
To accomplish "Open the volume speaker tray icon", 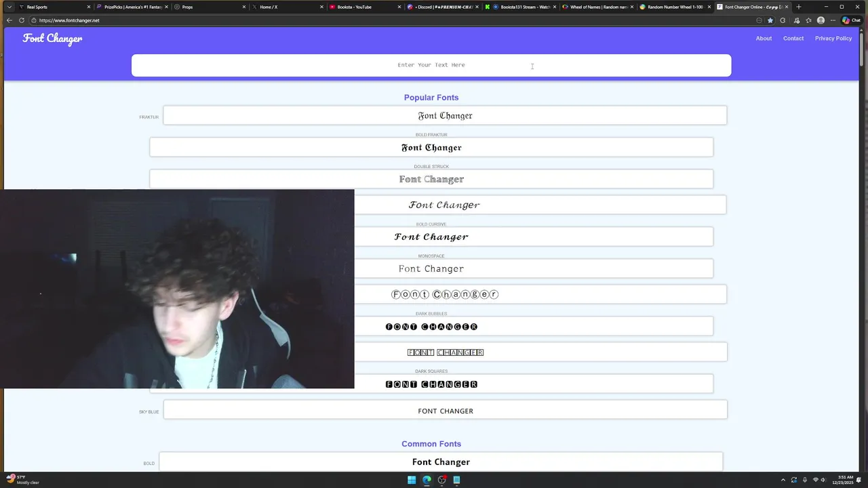I will tap(824, 480).
